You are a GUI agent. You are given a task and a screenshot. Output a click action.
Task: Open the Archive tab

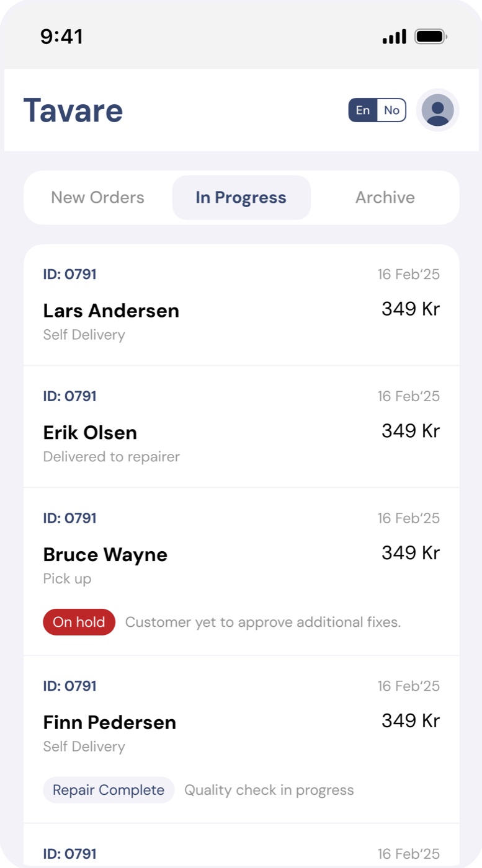coord(385,198)
